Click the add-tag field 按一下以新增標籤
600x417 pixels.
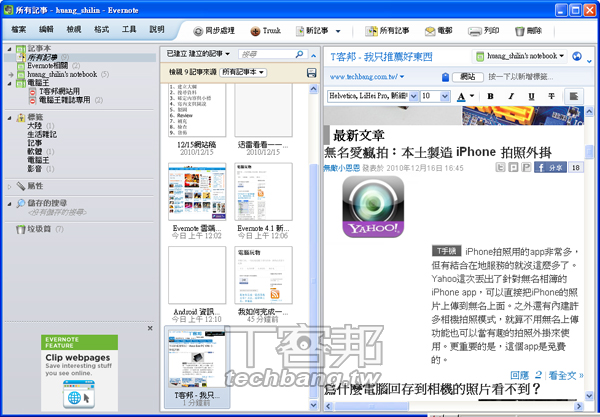(x=520, y=77)
